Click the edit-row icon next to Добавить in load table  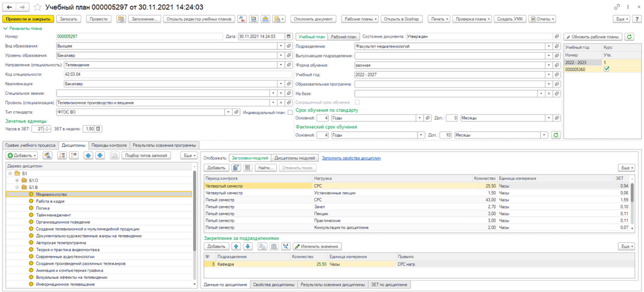click(236, 168)
